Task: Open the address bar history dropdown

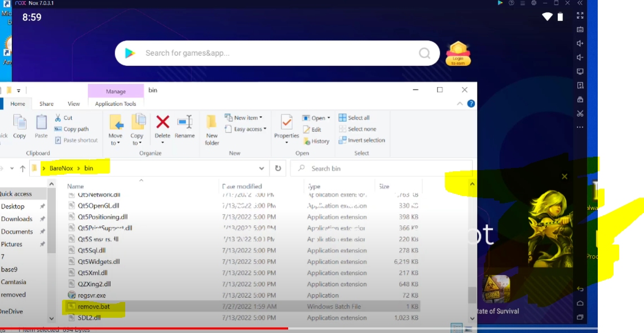Action: [262, 168]
